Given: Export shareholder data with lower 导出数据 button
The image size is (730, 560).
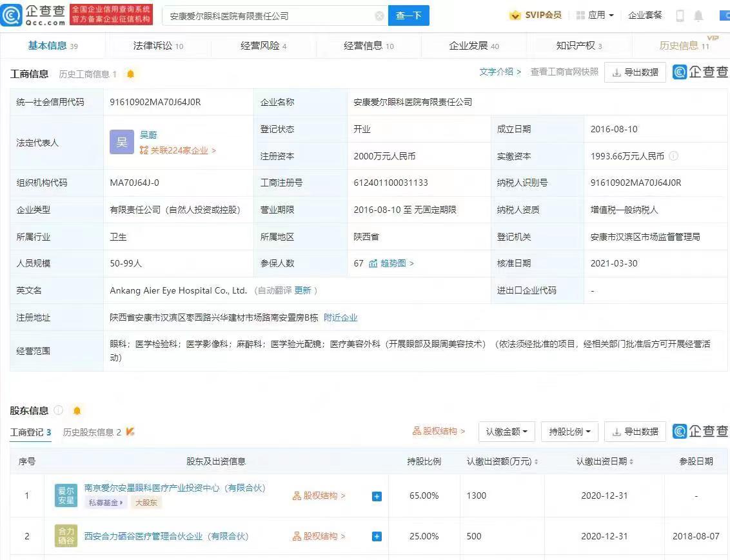Looking at the screenshot, I should (635, 432).
